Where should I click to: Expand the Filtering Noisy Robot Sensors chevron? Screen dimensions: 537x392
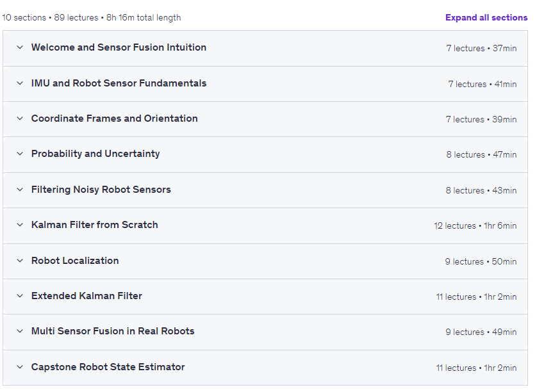[20, 190]
